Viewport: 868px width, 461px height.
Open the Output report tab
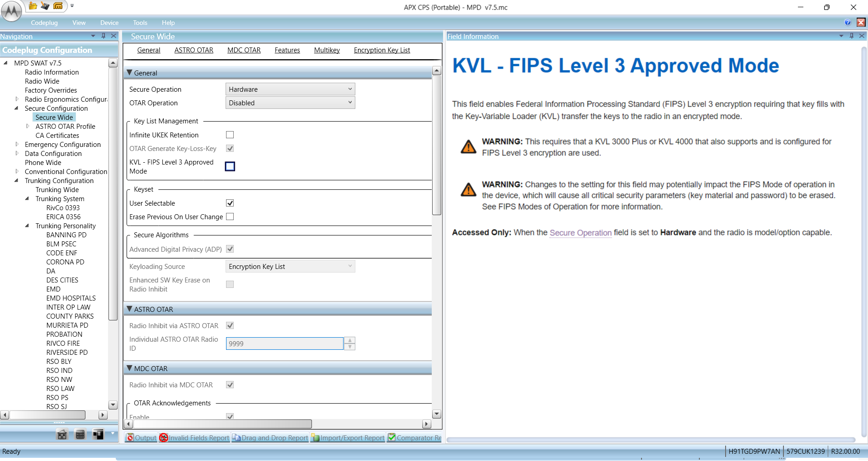[141, 437]
